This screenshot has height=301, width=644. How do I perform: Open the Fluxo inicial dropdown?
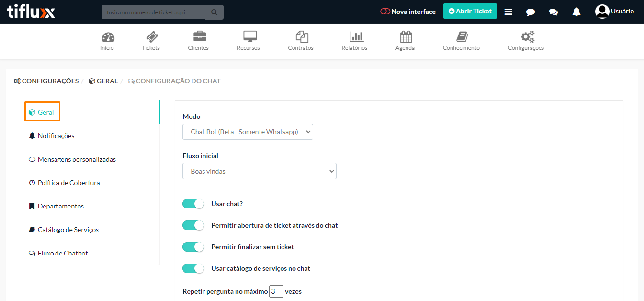(x=260, y=171)
